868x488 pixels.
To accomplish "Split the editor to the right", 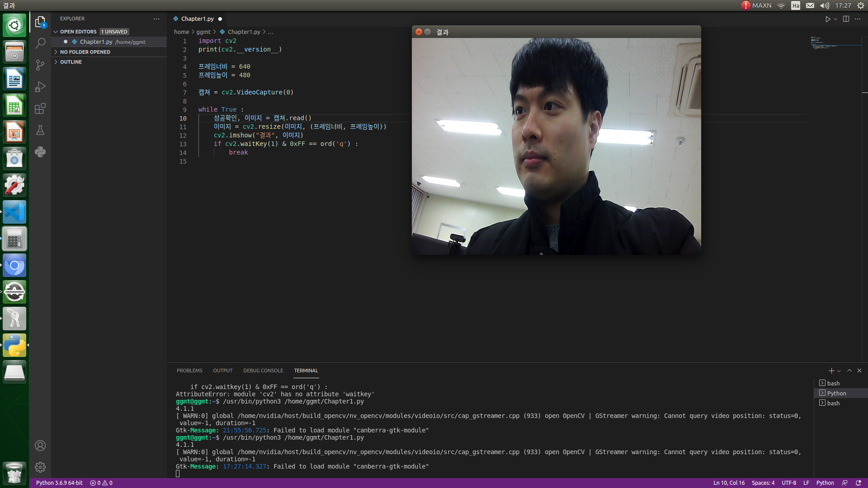I will click(846, 19).
